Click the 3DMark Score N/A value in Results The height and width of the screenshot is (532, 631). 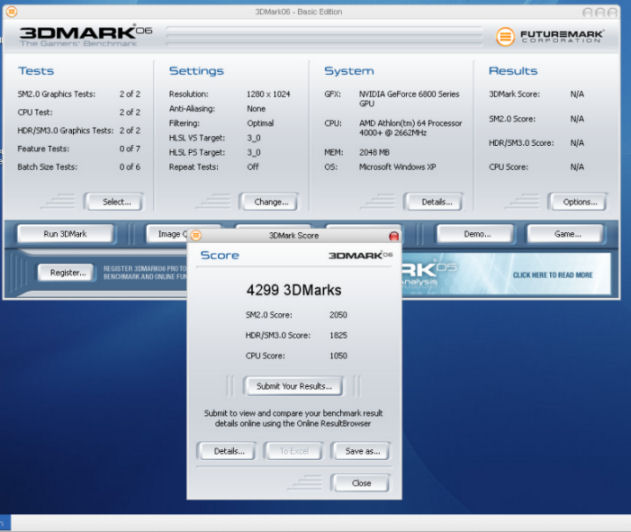tap(577, 94)
